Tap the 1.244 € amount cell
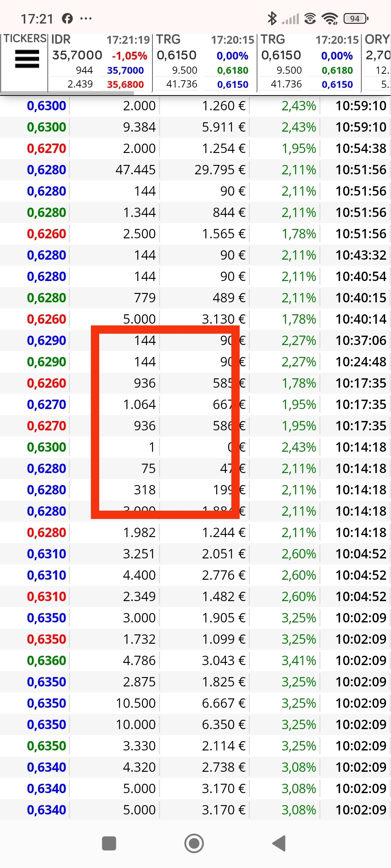Screen dimensions: 391x868 (223, 532)
